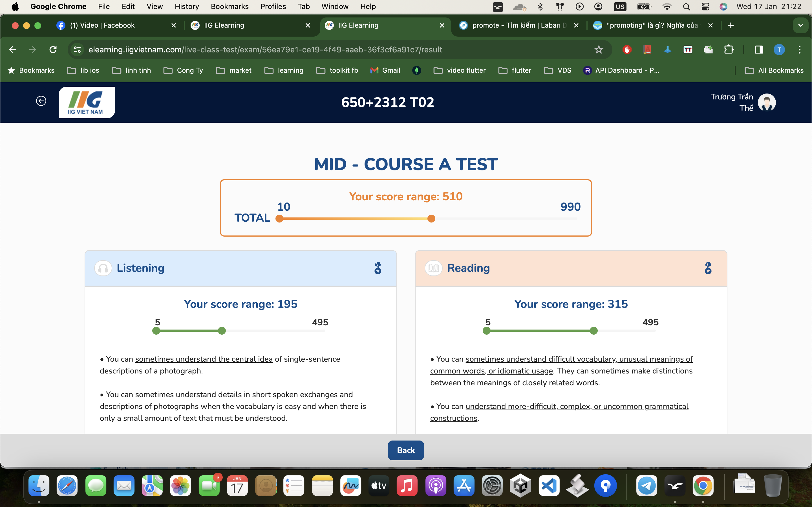Click the IIG Viet Nam logo
812x507 pixels.
tap(87, 102)
